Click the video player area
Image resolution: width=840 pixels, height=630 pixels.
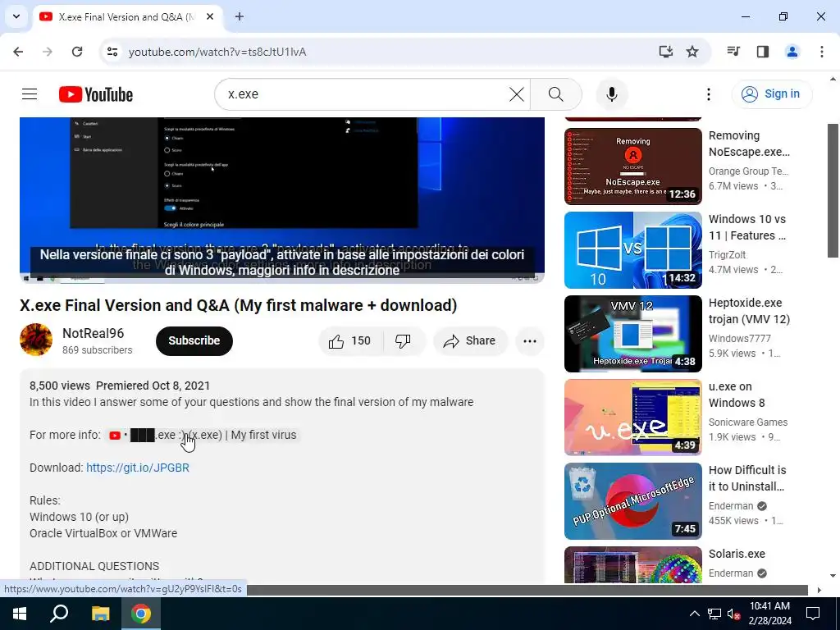click(x=282, y=199)
